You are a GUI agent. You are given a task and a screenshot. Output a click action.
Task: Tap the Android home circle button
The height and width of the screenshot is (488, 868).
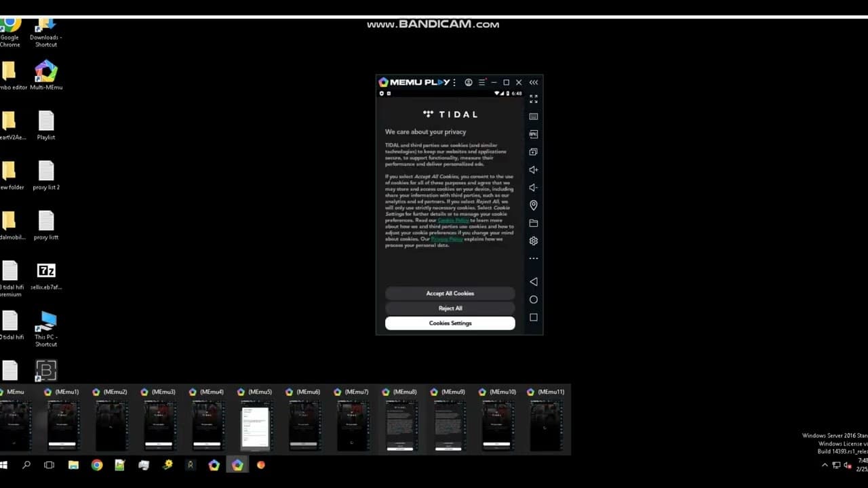point(534,300)
